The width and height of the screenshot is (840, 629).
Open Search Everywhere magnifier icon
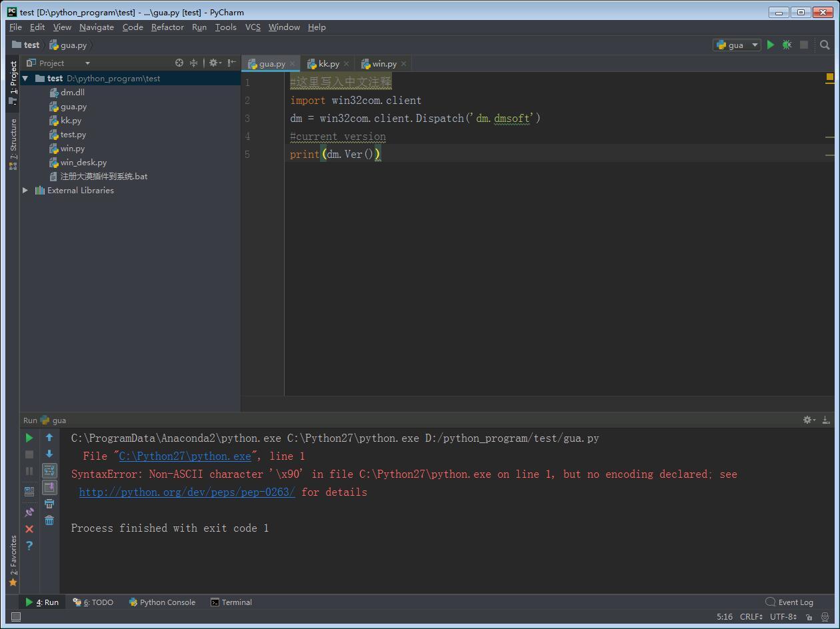point(825,45)
